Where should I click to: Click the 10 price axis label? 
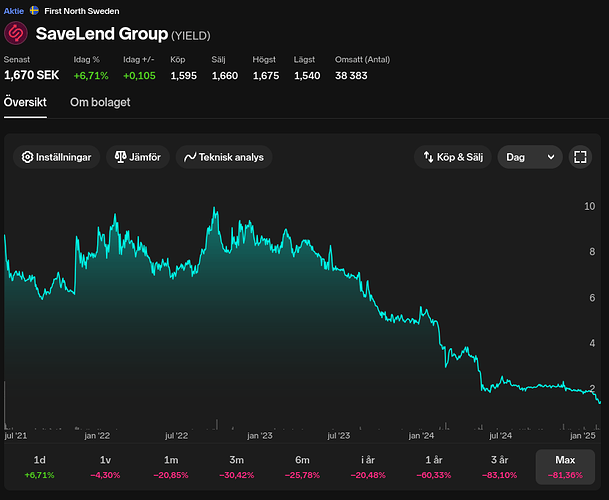click(590, 206)
